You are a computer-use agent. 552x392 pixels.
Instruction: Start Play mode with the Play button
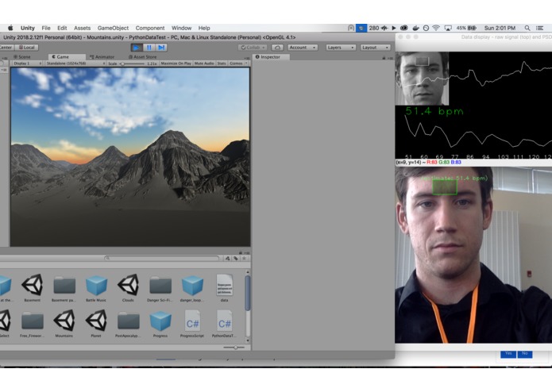[x=137, y=48]
